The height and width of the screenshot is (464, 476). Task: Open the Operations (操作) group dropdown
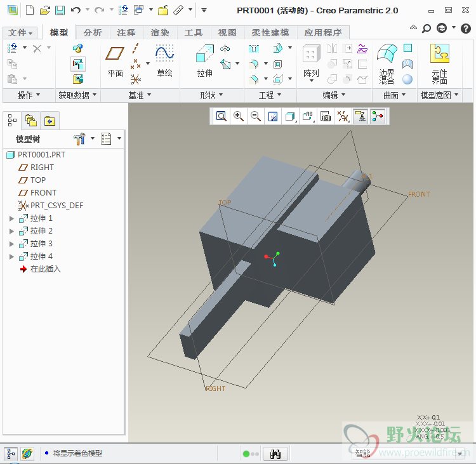[x=29, y=95]
